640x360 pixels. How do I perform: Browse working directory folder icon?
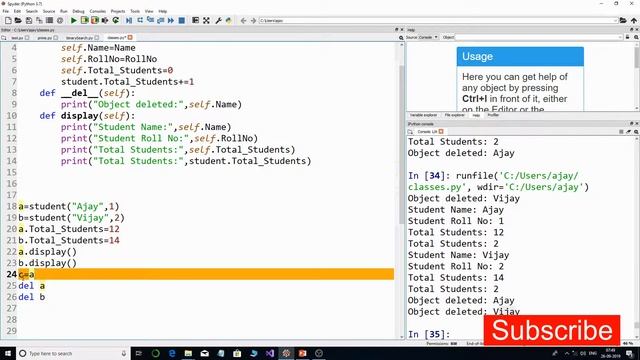click(623, 20)
